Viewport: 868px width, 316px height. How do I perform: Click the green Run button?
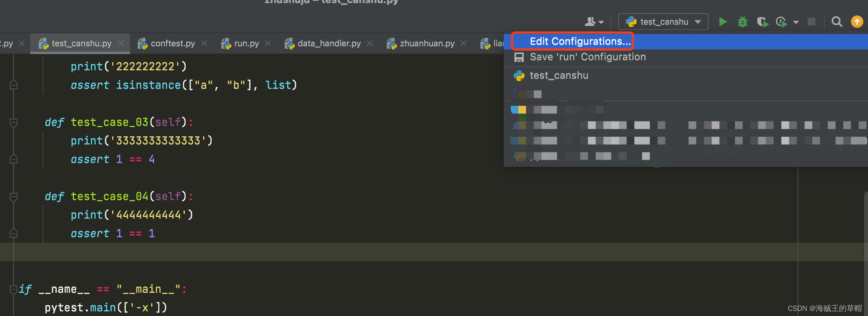coord(723,22)
